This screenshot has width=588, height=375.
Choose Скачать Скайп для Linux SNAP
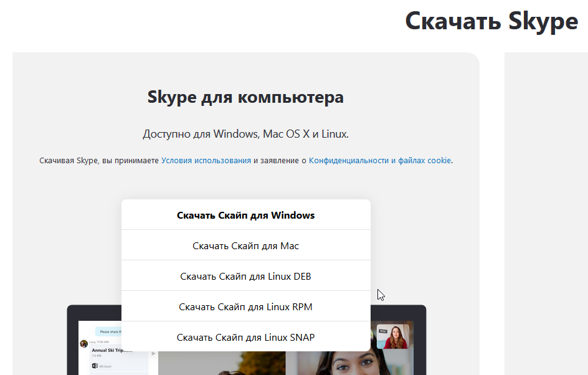245,337
